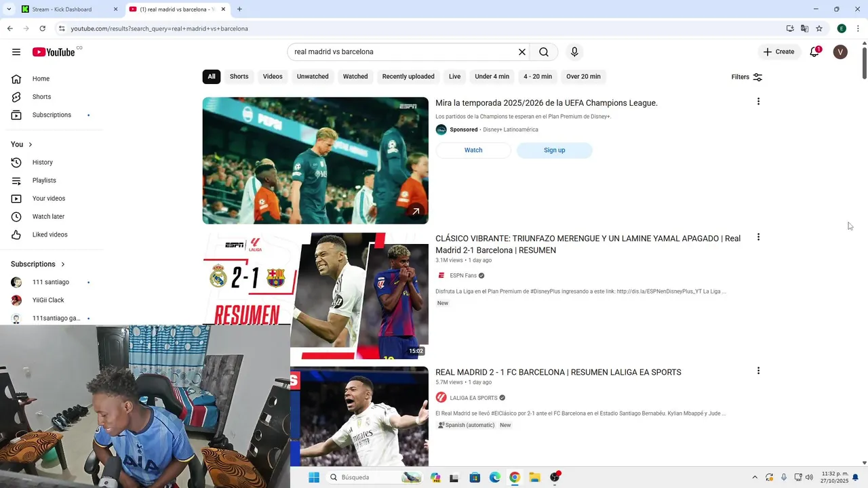Open Microsoft Edge from the taskbar
This screenshot has width=868, height=488.
495,478
